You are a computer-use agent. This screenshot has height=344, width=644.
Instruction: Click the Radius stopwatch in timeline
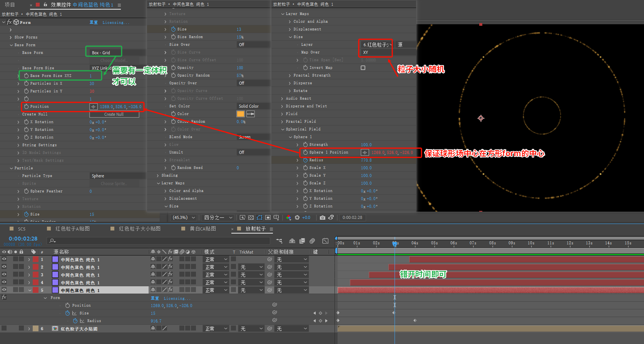tap(75, 321)
